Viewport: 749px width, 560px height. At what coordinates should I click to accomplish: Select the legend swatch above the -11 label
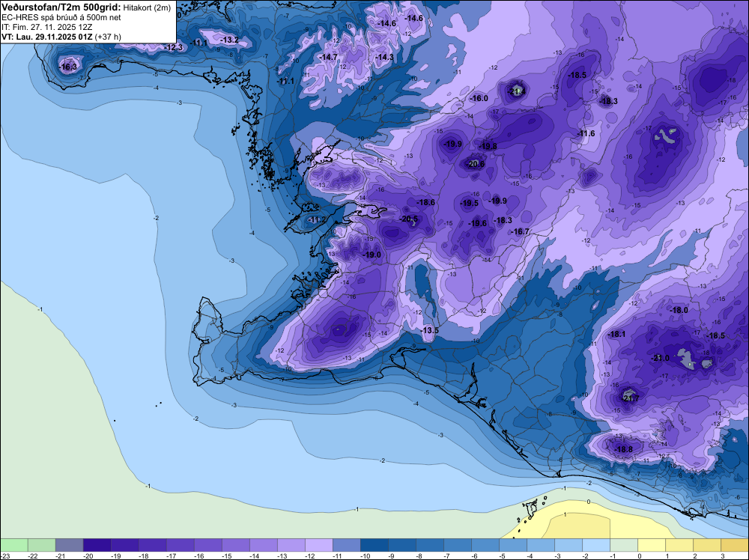pyautogui.click(x=346, y=545)
